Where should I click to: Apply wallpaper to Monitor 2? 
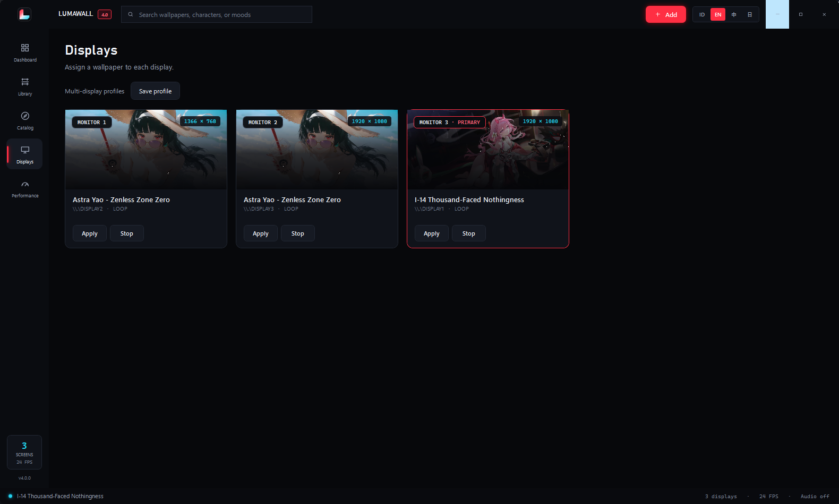pos(261,233)
